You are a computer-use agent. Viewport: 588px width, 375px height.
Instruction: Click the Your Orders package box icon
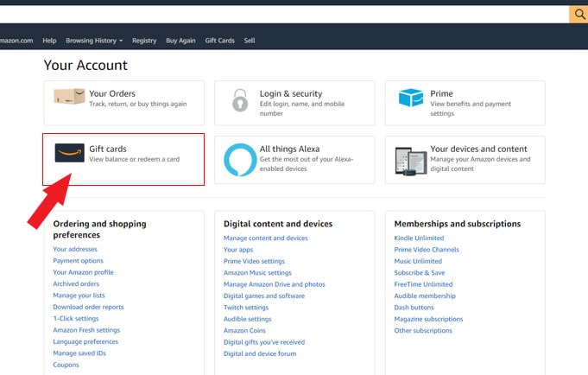pos(69,99)
